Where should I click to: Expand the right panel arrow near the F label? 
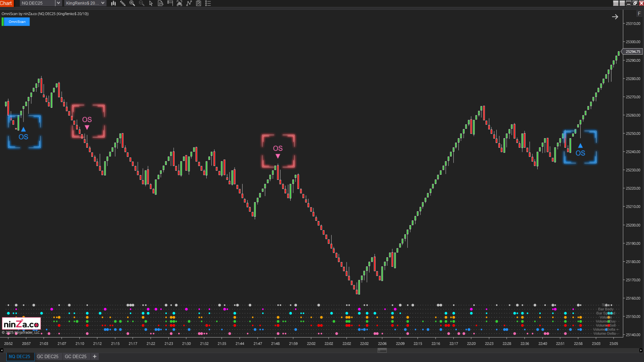coord(615,16)
